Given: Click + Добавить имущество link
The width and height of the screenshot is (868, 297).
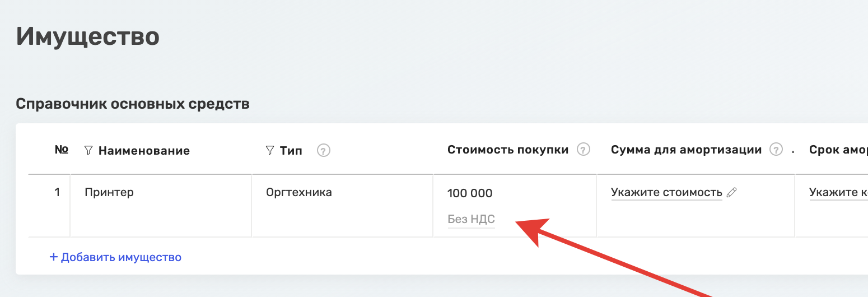Looking at the screenshot, I should (115, 257).
